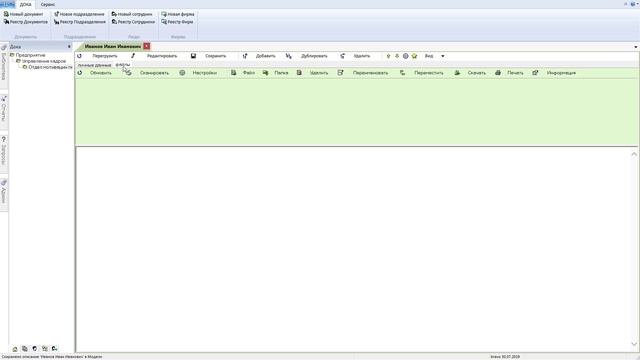Screen dimensions: 640x360
Task: Click the documents stack icon at panel bottom
Action: pyautogui.click(x=25, y=349)
